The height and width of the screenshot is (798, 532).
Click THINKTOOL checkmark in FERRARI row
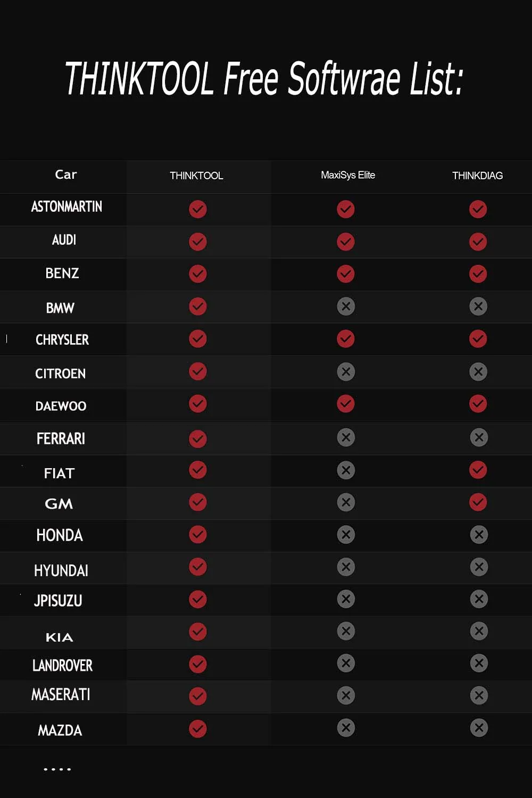[198, 438]
